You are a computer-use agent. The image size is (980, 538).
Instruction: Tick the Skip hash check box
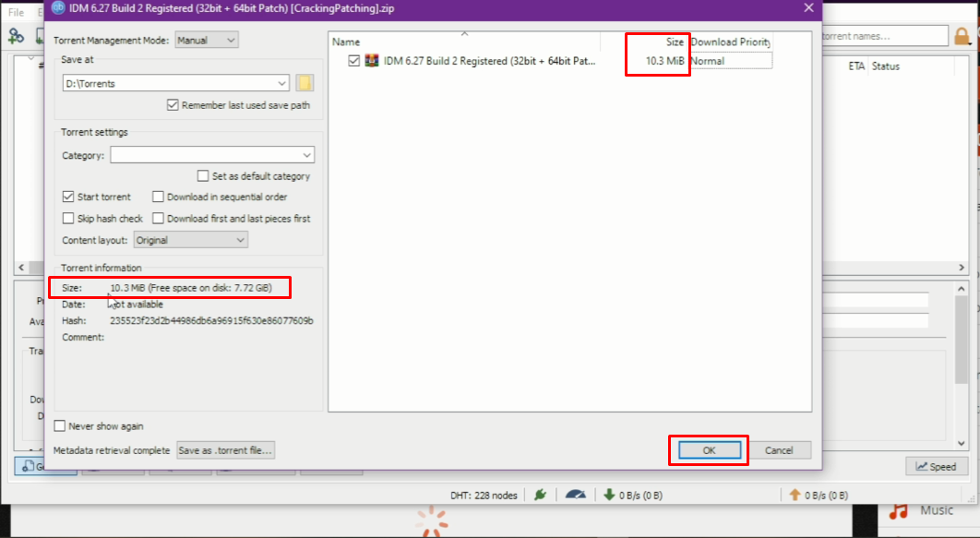pos(68,218)
